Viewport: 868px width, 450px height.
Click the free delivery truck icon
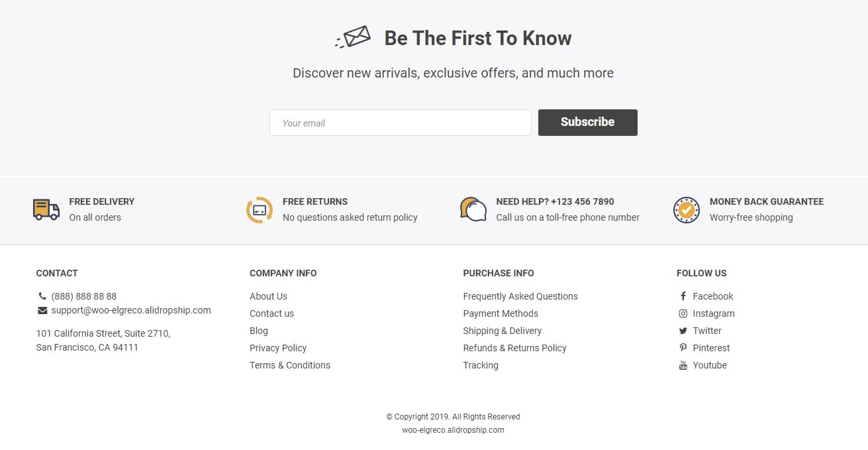tap(46, 209)
